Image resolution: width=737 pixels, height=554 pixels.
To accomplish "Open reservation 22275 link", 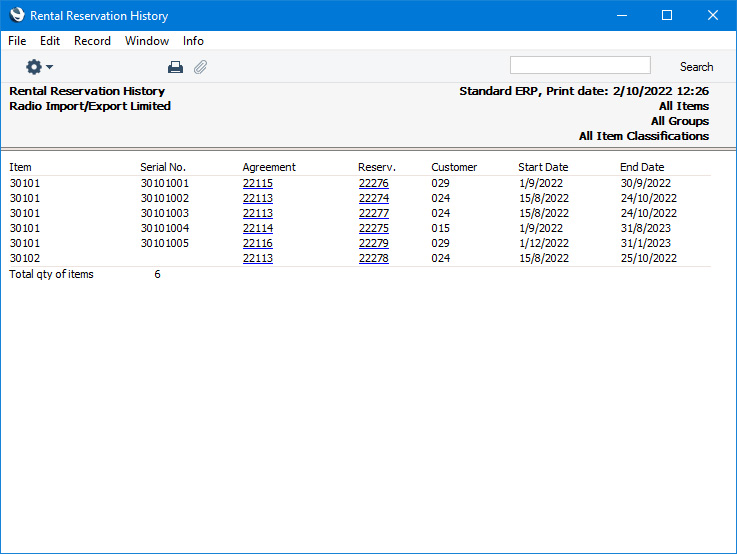I will (374, 228).
